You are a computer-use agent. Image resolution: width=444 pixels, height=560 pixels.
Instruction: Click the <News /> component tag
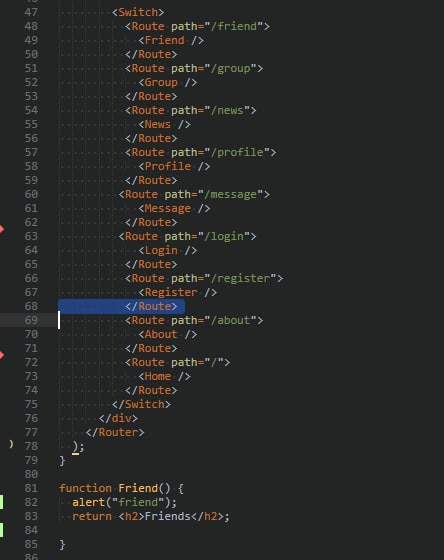point(164,124)
